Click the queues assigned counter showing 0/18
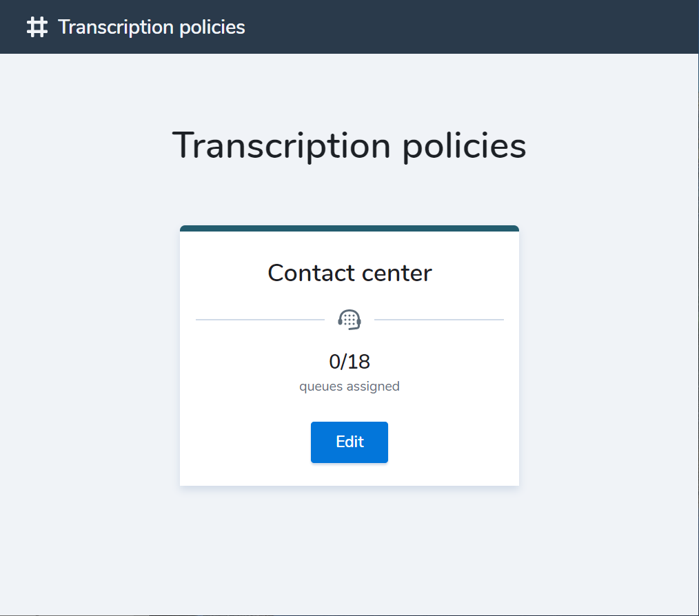Screen dimensions: 699x616 [349, 361]
